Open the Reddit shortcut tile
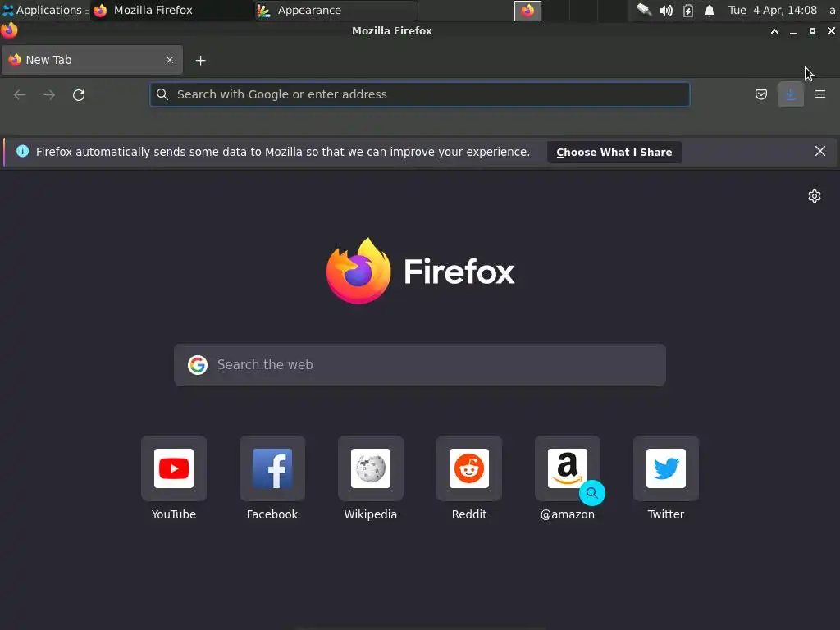The width and height of the screenshot is (840, 630). click(x=468, y=468)
